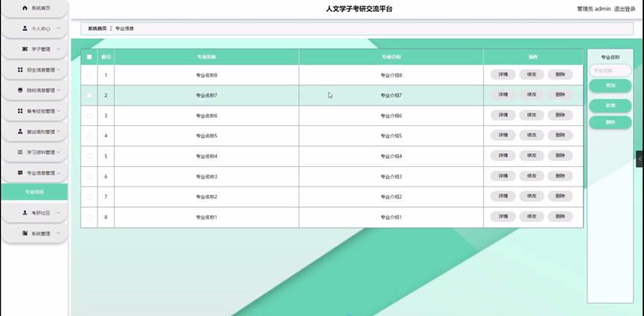The width and height of the screenshot is (644, 316).
Task: Focus the 专业名称 search input field
Action: click(x=610, y=70)
